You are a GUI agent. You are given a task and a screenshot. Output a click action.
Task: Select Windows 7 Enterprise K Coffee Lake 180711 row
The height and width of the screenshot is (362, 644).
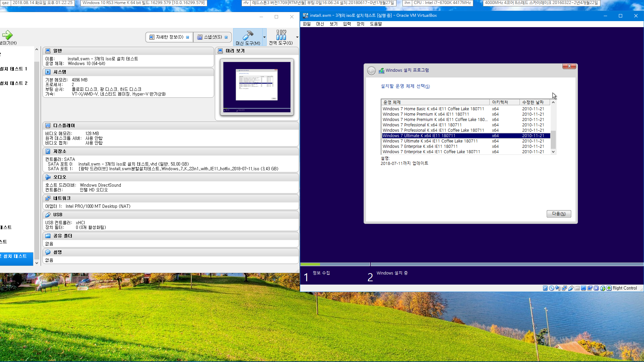466,152
